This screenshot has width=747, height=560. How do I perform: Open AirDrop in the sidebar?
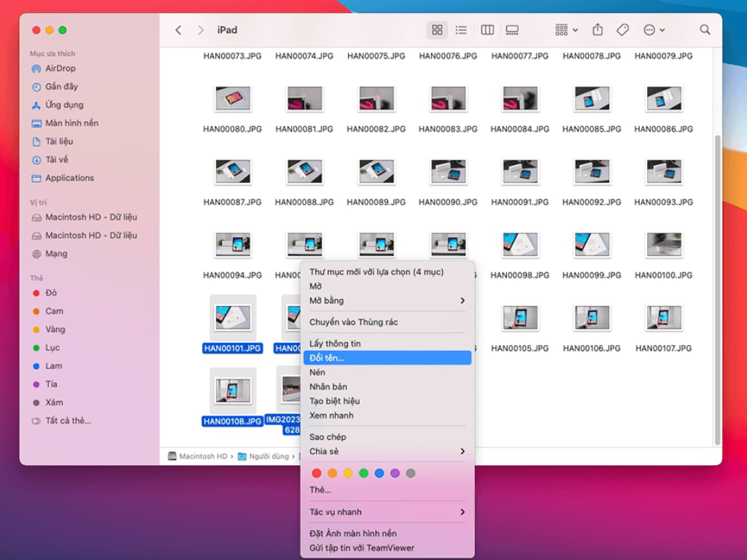click(60, 69)
